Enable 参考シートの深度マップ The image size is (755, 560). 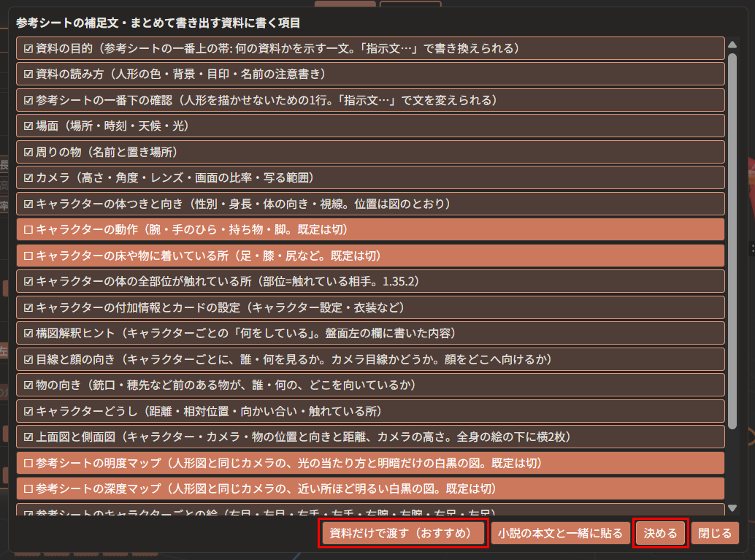370,488
